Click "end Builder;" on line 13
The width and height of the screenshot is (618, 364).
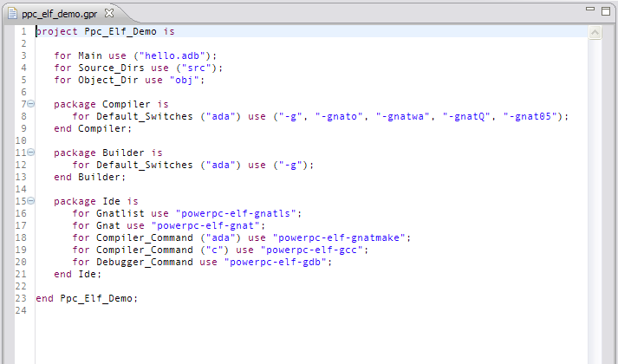tap(90, 177)
